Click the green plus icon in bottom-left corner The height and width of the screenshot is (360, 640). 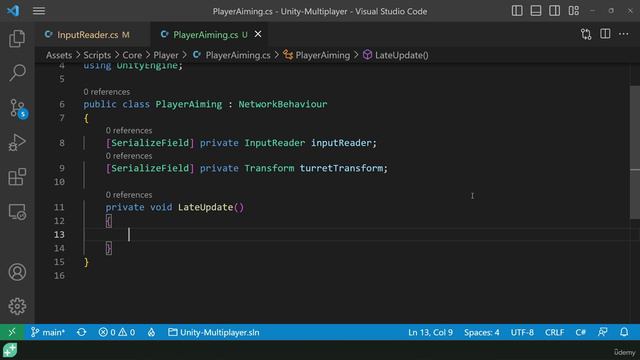10,350
